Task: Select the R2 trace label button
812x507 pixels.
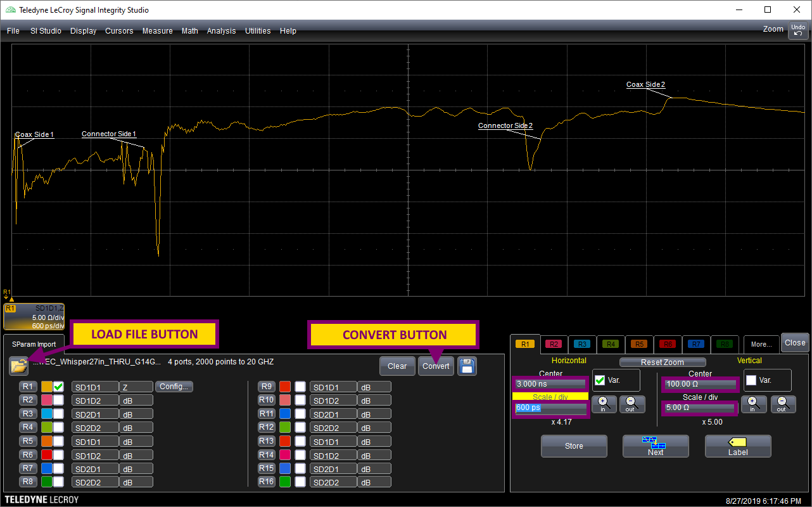Action: point(27,400)
